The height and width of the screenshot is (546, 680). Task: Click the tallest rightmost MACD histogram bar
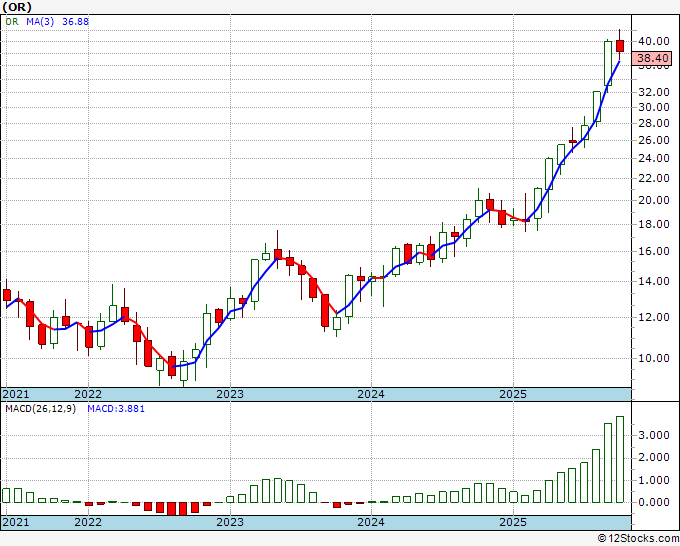(620, 459)
